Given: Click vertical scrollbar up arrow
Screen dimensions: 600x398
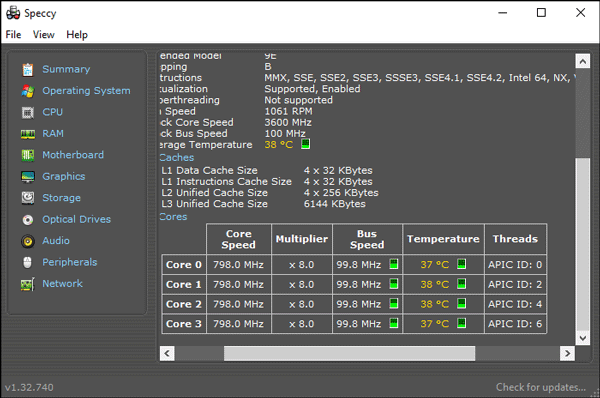Looking at the screenshot, I should click(x=583, y=61).
